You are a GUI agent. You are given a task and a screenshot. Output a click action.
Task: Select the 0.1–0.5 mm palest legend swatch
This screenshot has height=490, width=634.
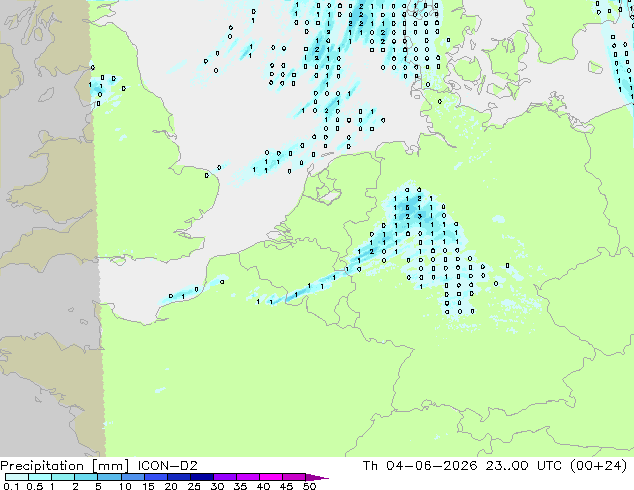[17, 477]
